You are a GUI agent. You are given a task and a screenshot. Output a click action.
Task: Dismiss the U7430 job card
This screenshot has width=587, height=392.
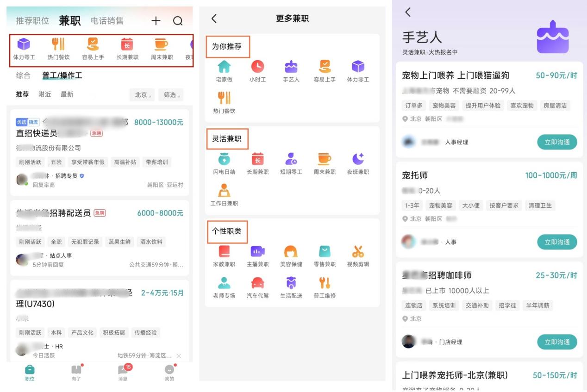pyautogui.click(x=179, y=356)
